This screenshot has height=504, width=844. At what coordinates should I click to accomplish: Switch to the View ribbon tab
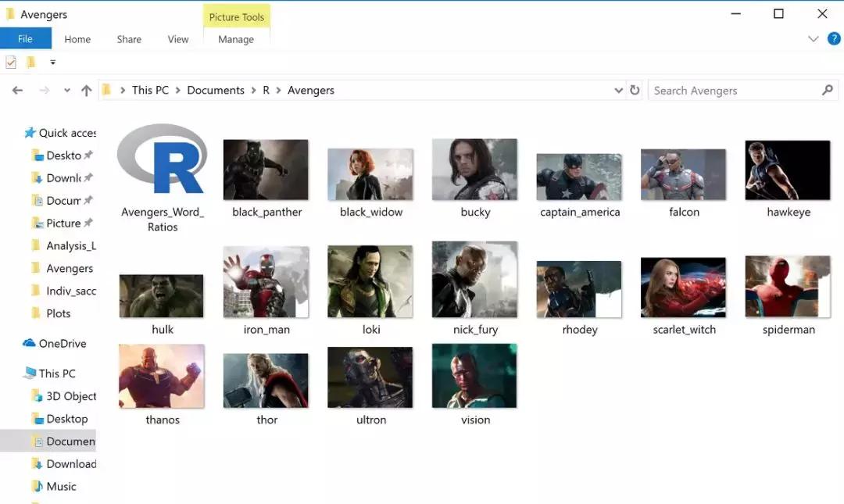pos(178,39)
